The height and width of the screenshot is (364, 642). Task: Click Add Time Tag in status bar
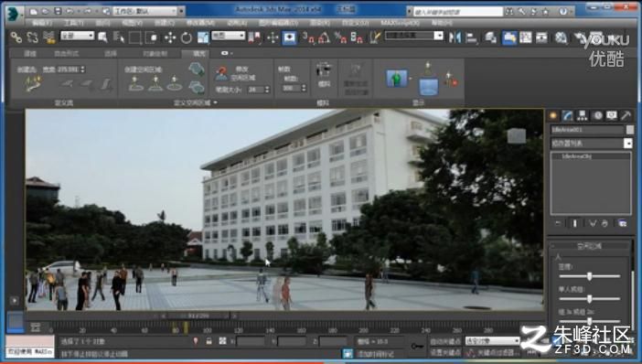[x=375, y=353]
